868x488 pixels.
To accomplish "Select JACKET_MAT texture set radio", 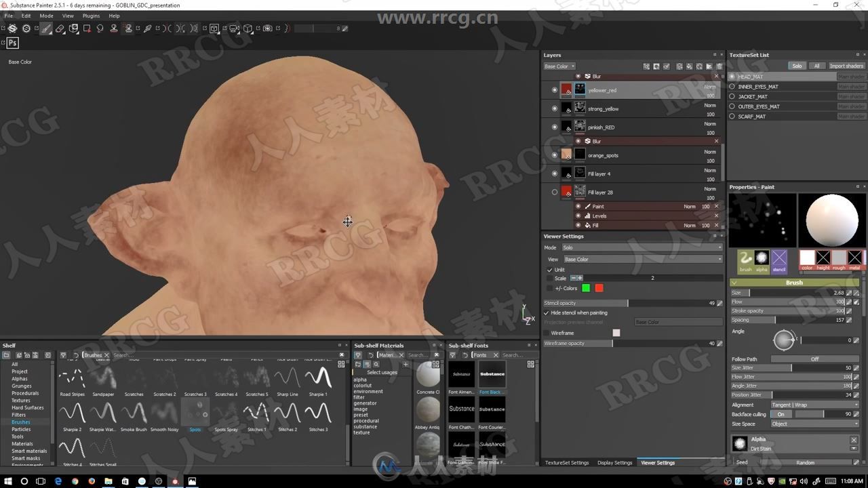I will [x=732, y=96].
